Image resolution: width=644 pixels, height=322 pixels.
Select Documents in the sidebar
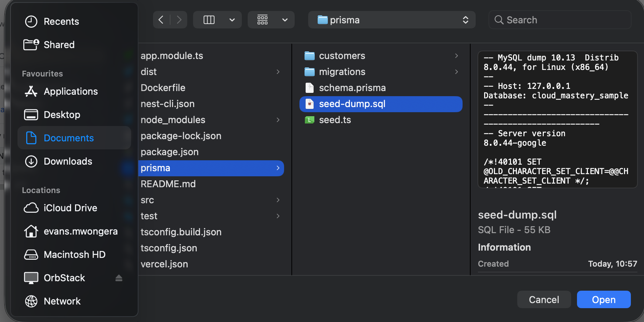coord(69,138)
